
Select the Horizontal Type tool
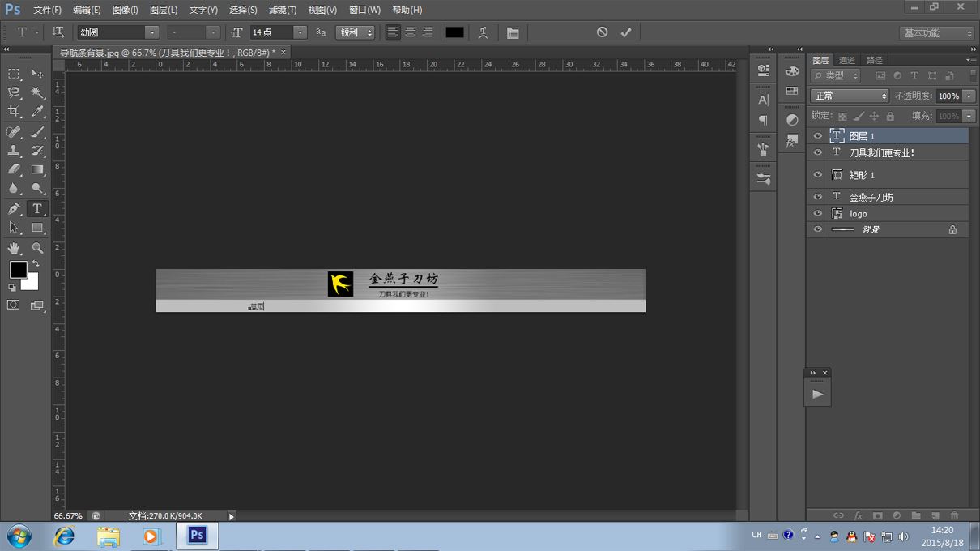[37, 209]
